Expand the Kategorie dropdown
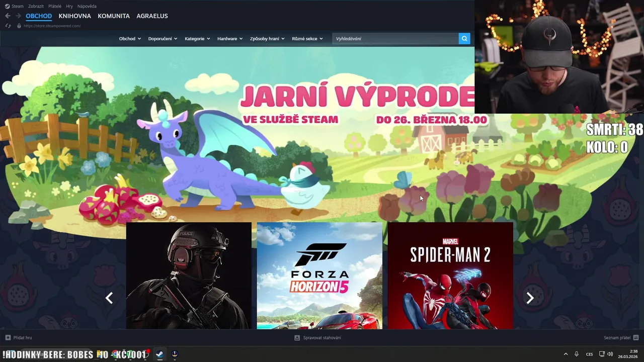The width and height of the screenshot is (644, 362). coord(197,39)
